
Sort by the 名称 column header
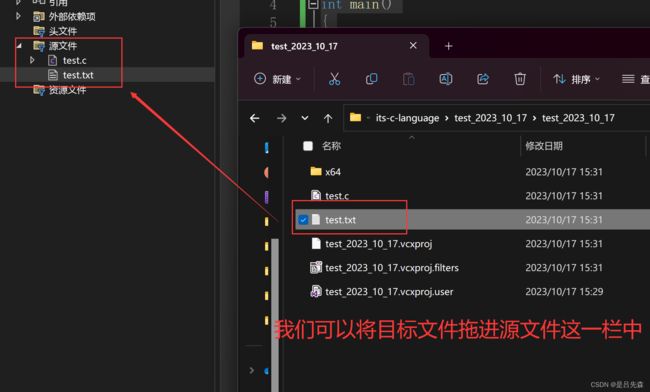coord(332,146)
